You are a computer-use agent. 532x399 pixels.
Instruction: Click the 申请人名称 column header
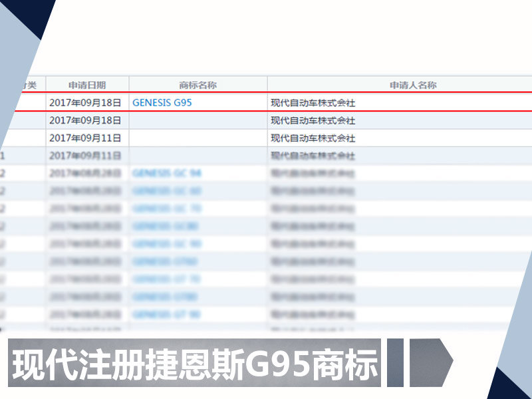pyautogui.click(x=413, y=85)
